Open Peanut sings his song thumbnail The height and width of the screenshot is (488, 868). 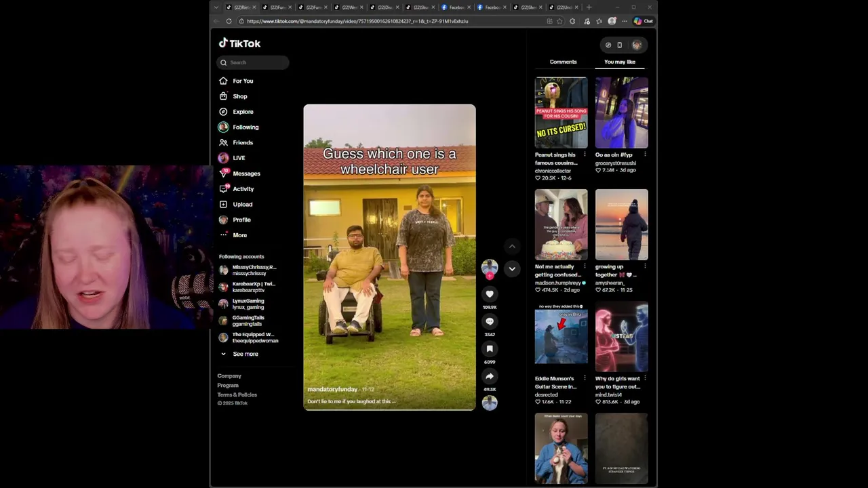561,113
